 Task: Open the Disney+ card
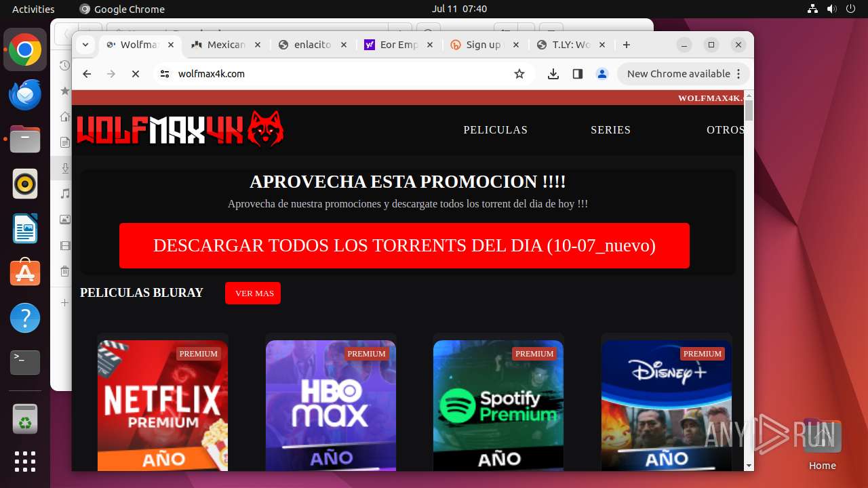(667, 405)
